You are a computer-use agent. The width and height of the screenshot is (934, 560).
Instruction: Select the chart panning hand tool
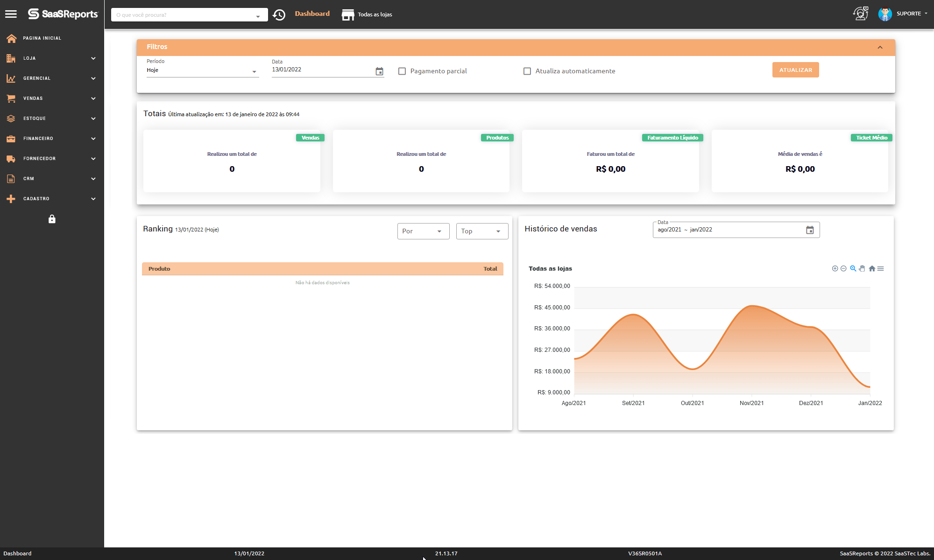tap(862, 268)
